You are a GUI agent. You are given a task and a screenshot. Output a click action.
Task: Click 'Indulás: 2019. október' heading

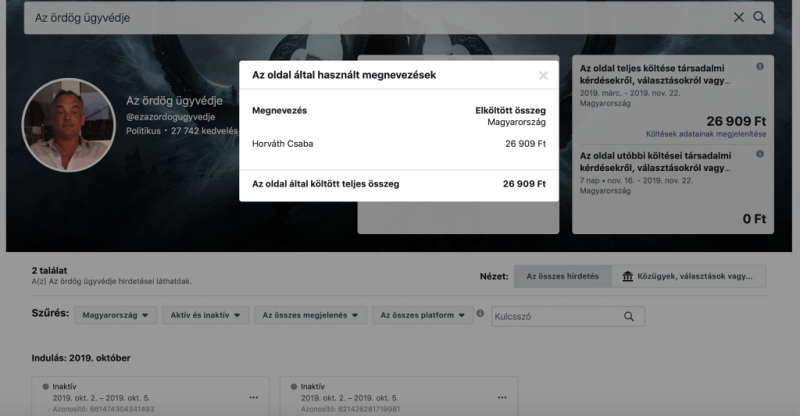click(x=81, y=358)
